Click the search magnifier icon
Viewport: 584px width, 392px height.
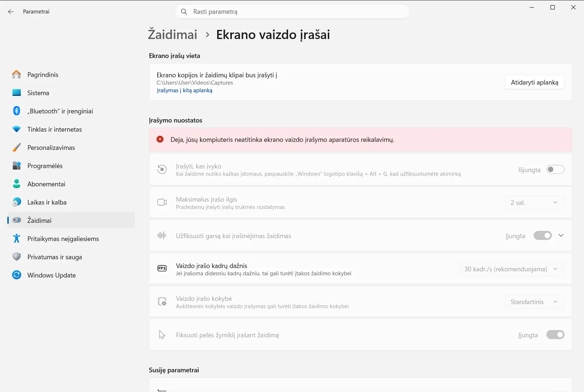coord(184,12)
